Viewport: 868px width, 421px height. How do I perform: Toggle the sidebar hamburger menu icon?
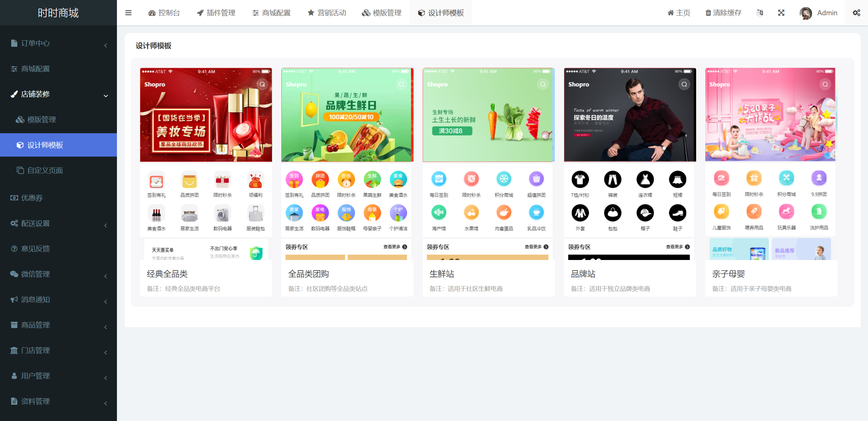tap(128, 13)
